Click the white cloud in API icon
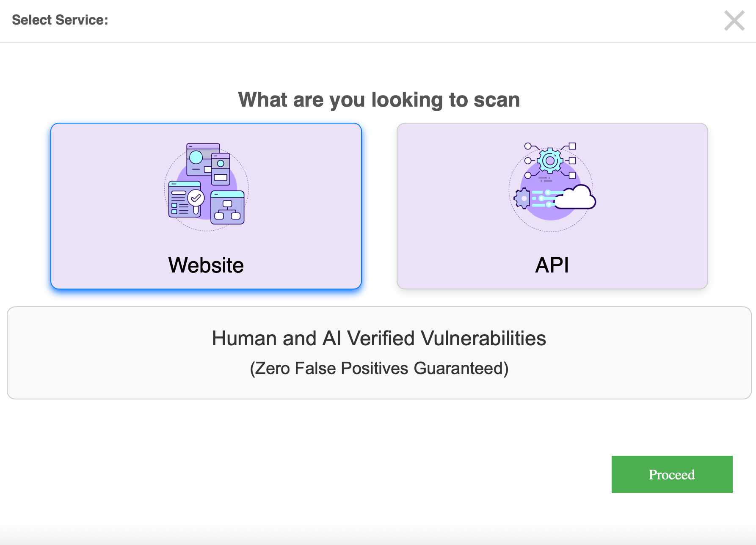 coord(577,198)
